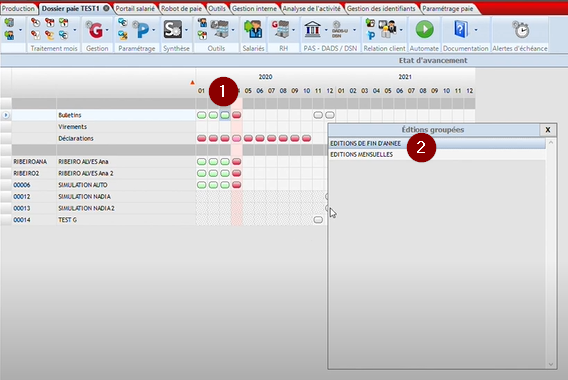Click the blue euro icon atop Paramétrage group
This screenshot has width=568, height=380.
pyautogui.click(x=123, y=23)
